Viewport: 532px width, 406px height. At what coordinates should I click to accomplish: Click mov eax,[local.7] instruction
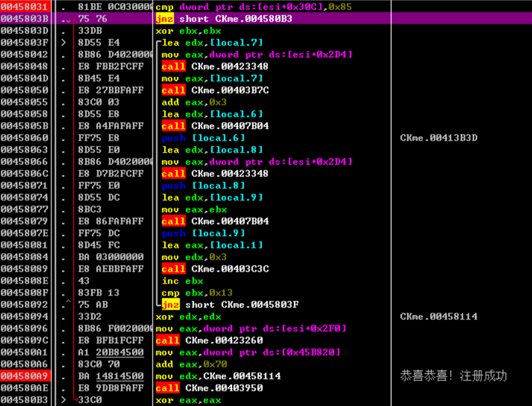pyautogui.click(x=212, y=78)
